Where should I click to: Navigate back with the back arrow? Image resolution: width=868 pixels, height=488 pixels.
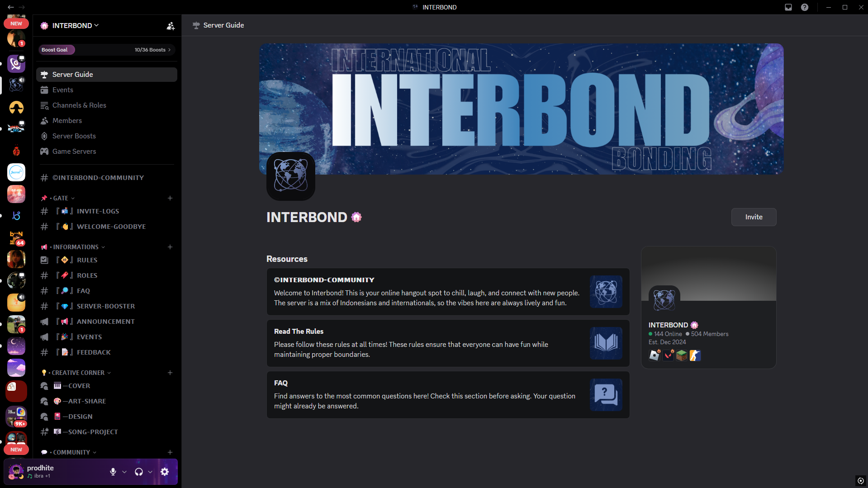pos(10,7)
